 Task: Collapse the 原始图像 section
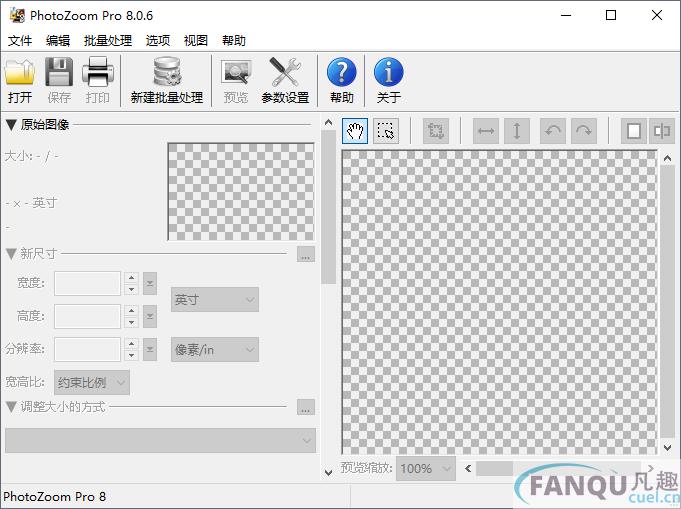tap(11, 125)
